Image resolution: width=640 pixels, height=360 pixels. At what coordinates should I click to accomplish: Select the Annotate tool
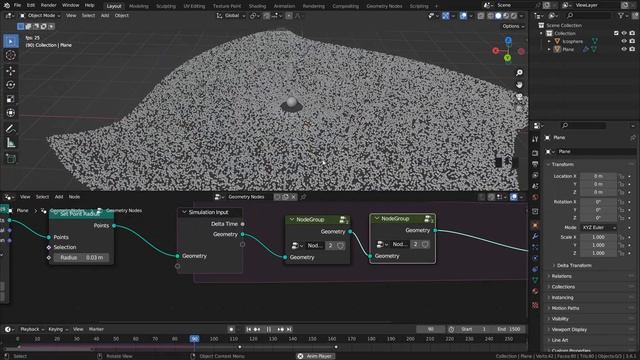click(11, 129)
